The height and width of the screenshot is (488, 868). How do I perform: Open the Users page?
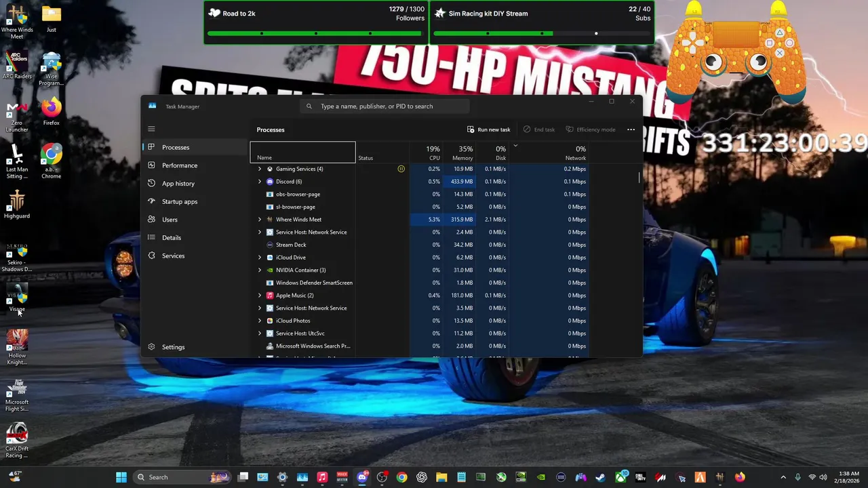(x=195, y=220)
